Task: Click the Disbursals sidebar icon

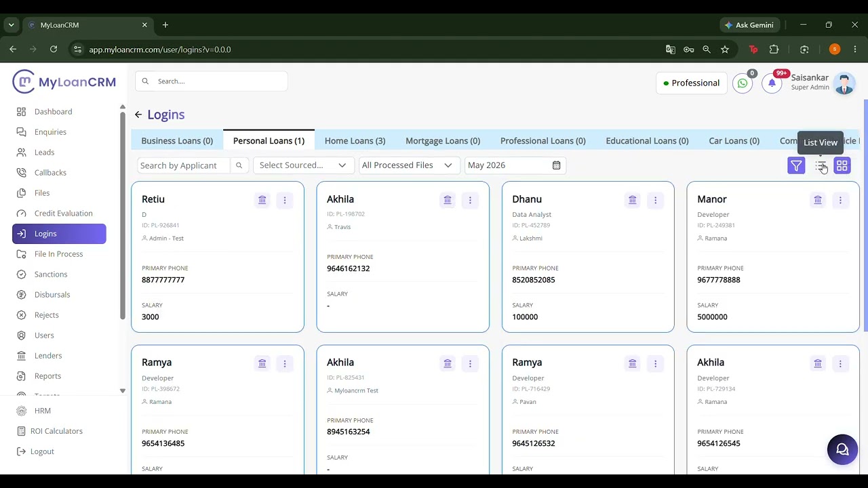Action: click(x=22, y=295)
